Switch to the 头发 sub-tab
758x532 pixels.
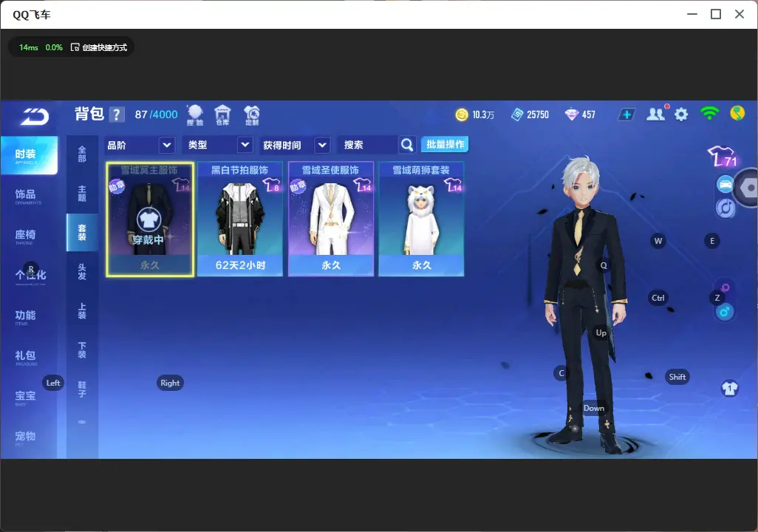(82, 272)
